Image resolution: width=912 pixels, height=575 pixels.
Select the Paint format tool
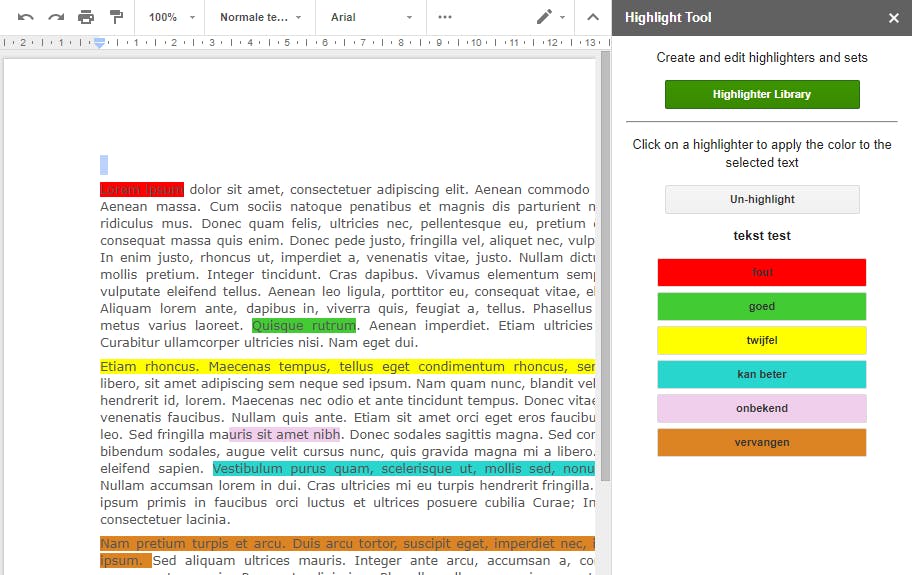tap(116, 17)
